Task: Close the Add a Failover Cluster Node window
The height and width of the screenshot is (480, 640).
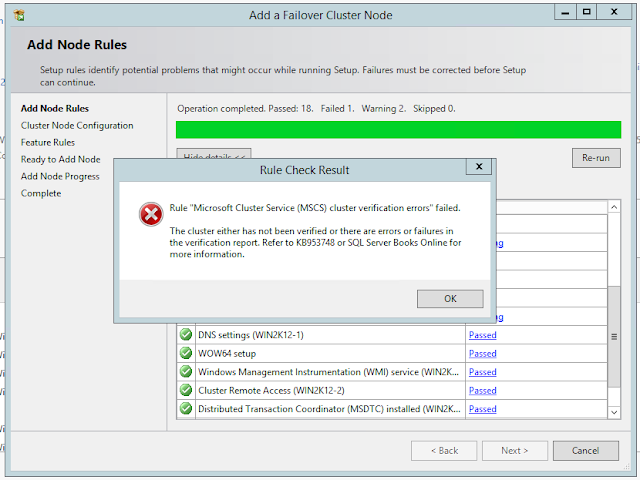Action: pyautogui.click(x=614, y=12)
